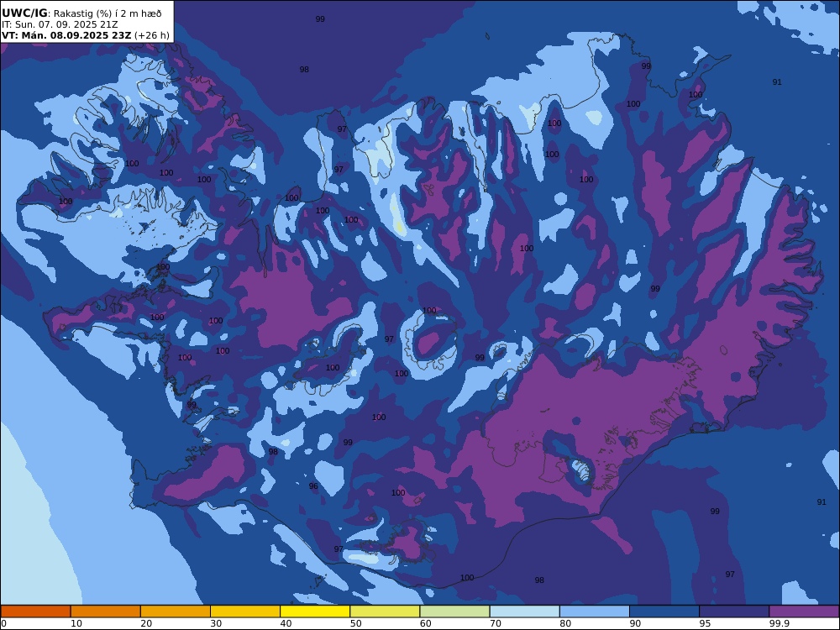This screenshot has width=840, height=630.
Task: Click the title text 'Rakastig (%) í 2 m hæð'
Action: click(108, 13)
